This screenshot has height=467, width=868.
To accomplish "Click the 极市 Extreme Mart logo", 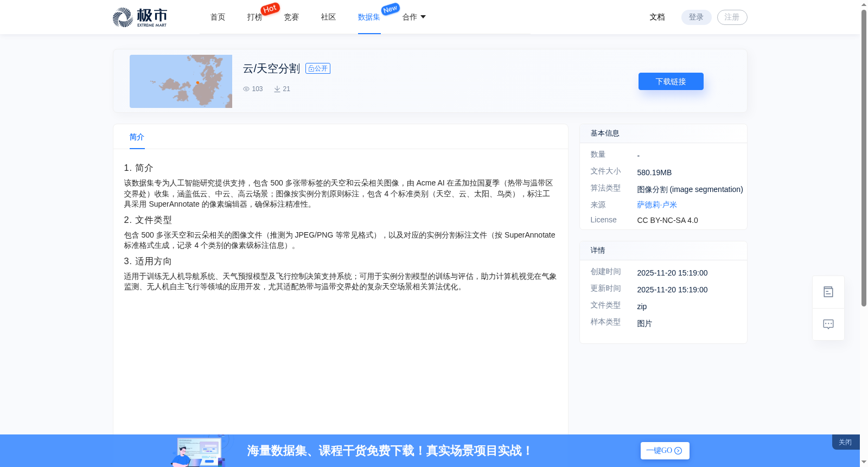I will (x=140, y=17).
